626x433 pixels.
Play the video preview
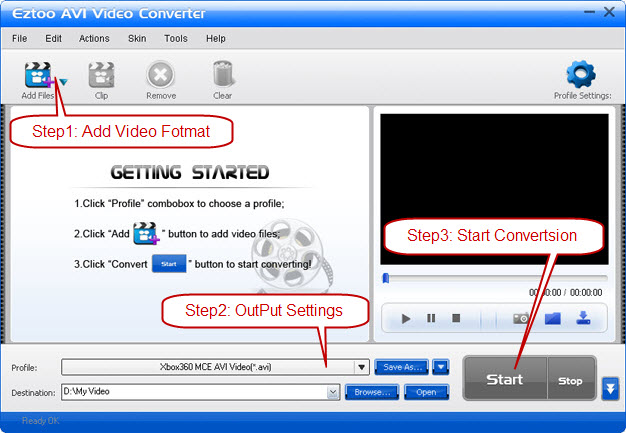(406, 318)
